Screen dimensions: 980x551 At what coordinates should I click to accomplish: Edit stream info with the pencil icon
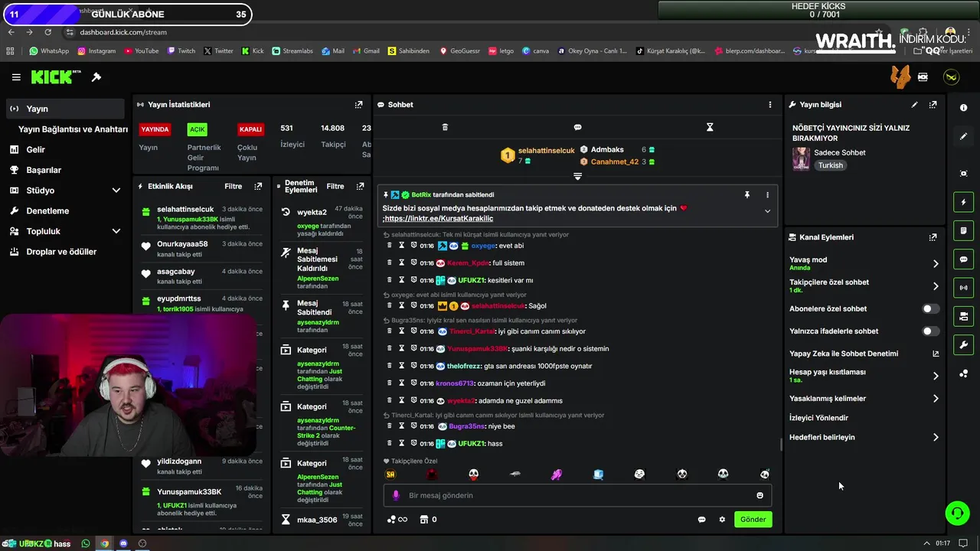914,105
